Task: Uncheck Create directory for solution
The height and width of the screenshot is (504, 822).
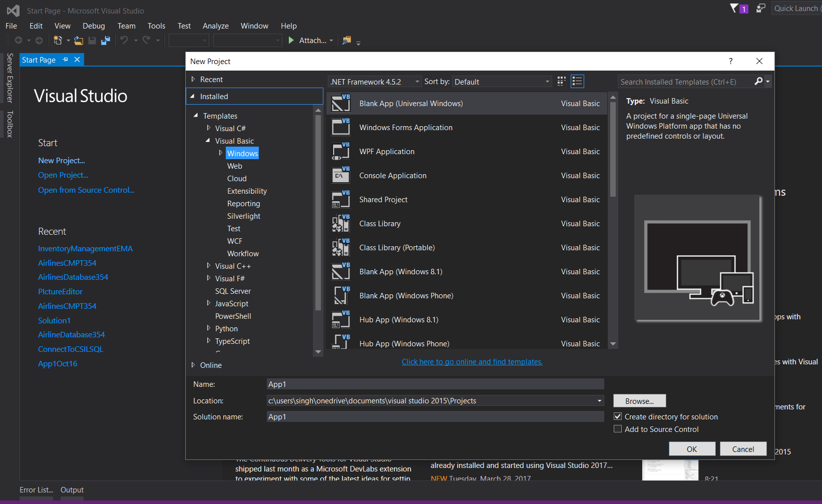Action: (618, 416)
